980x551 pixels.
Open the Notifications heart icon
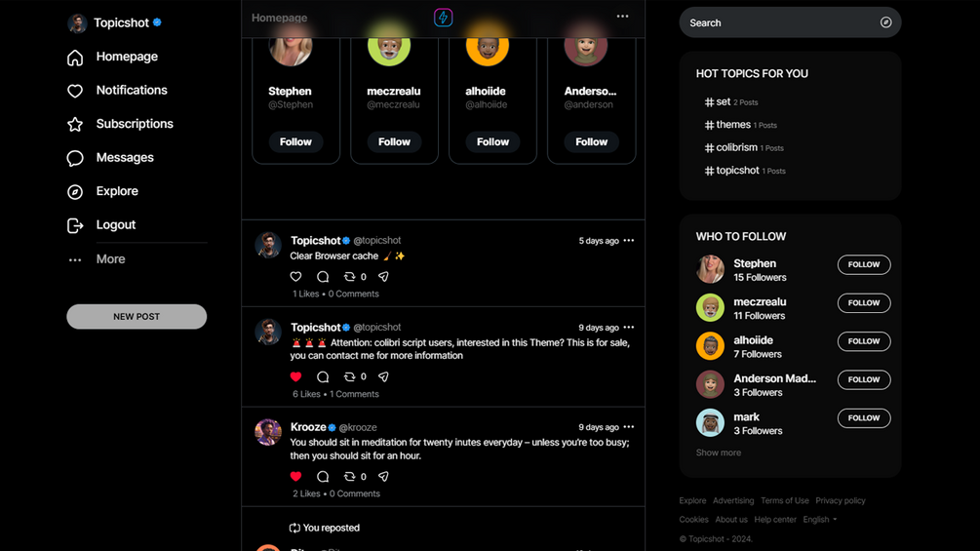pyautogui.click(x=75, y=91)
